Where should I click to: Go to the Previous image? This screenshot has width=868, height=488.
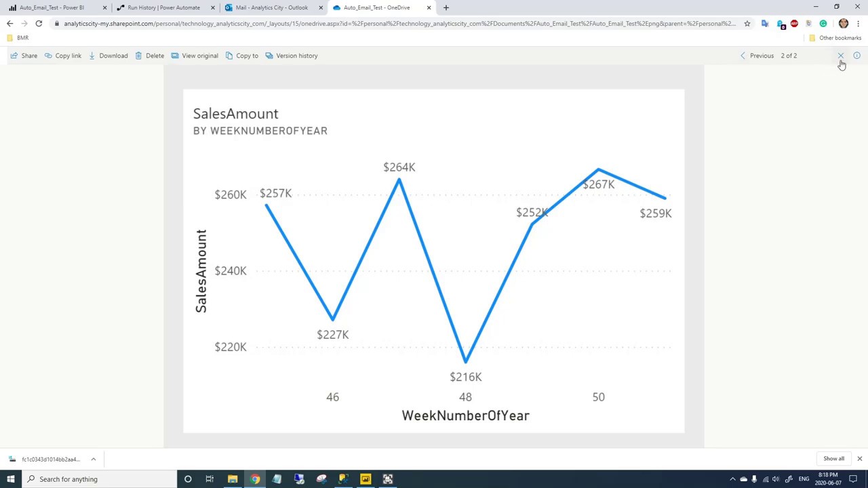[x=757, y=56]
